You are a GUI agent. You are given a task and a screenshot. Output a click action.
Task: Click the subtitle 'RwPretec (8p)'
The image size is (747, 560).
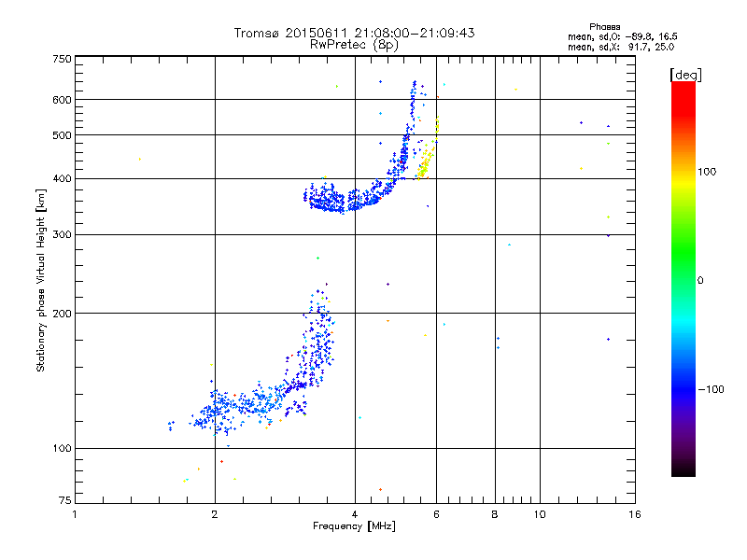[355, 45]
